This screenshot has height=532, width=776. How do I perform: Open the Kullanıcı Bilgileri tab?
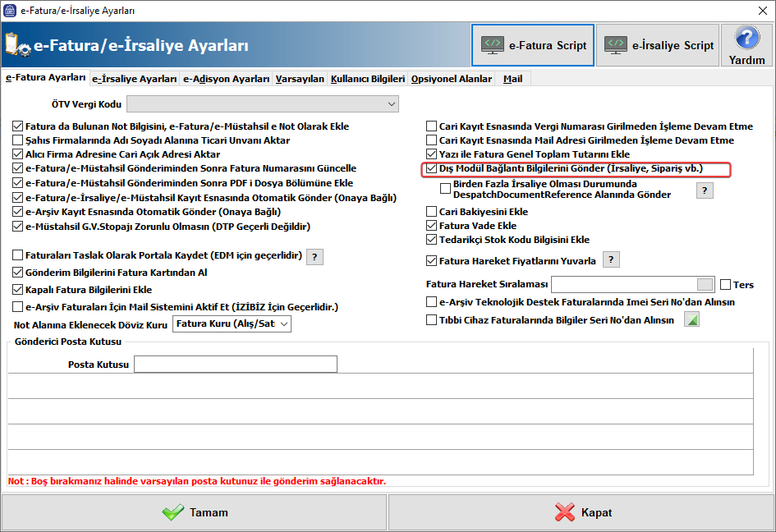point(368,79)
